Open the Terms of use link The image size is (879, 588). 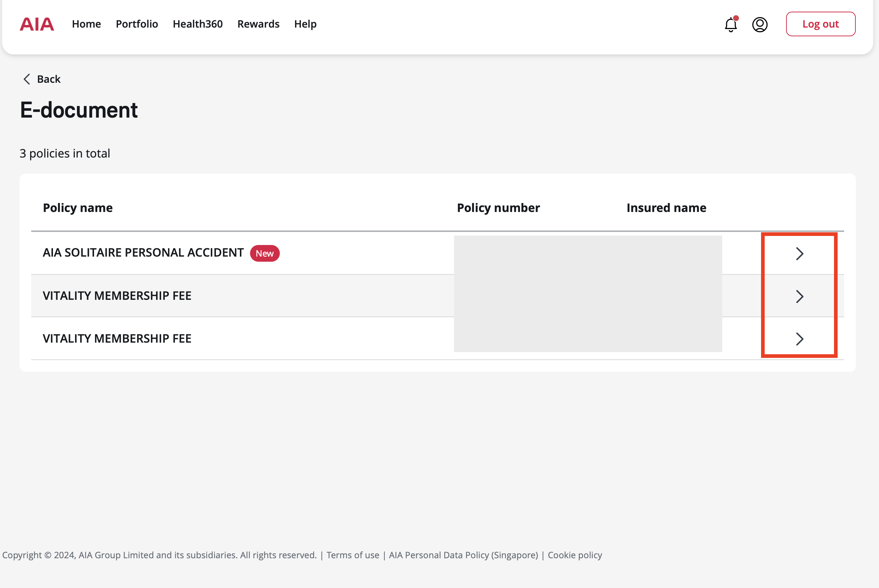point(353,555)
